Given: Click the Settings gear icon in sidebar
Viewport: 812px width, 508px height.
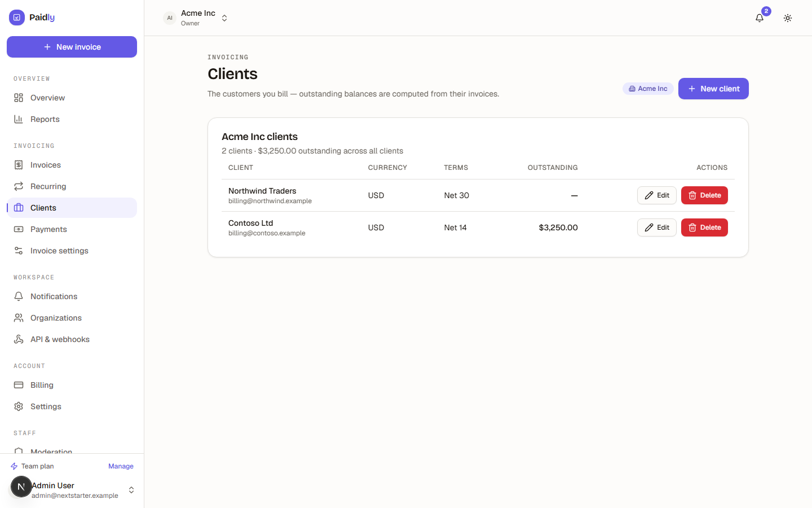Looking at the screenshot, I should click(x=19, y=406).
